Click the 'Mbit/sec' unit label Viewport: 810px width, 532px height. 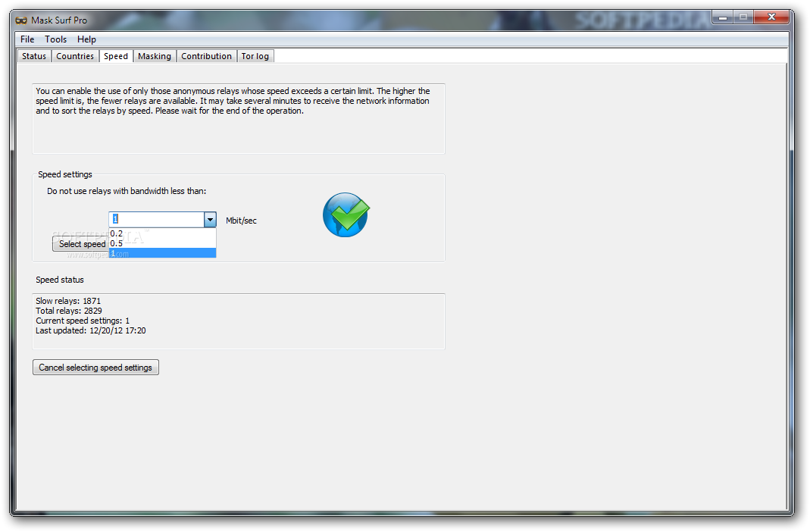coord(241,221)
